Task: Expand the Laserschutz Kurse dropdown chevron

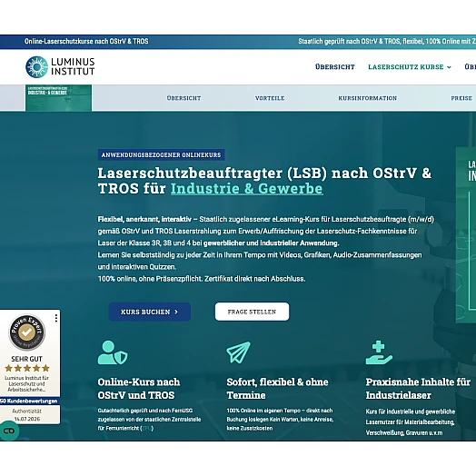Action: pos(449,67)
